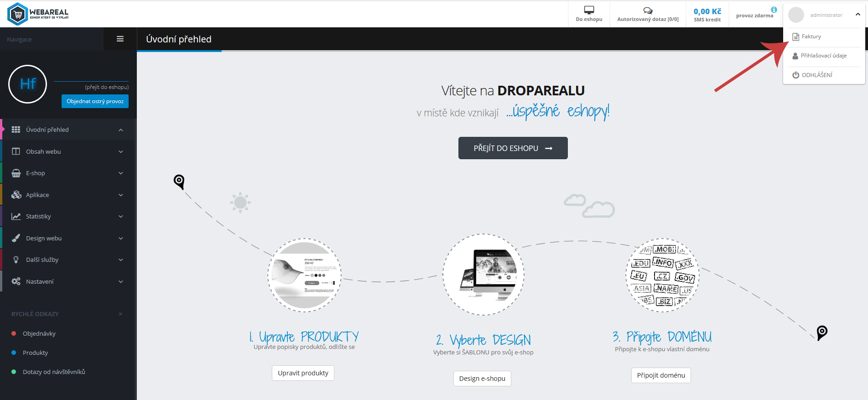Expand the Statistiky chevron
This screenshot has width=868, height=400.
tap(121, 216)
